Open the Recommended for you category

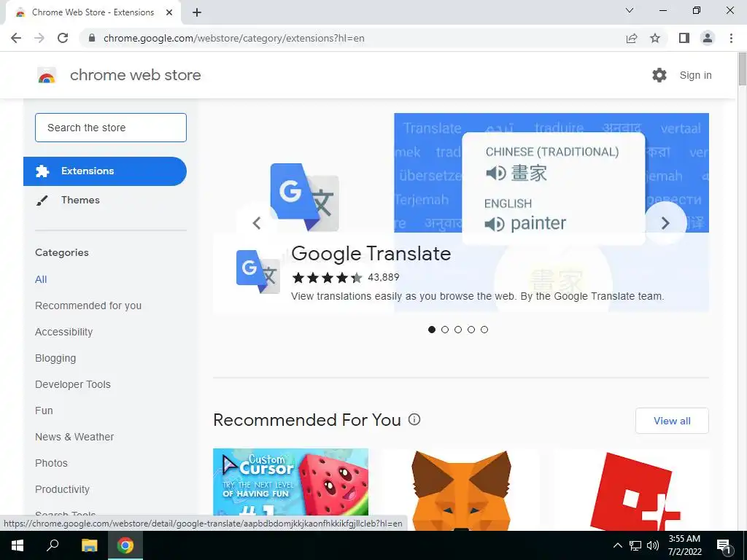(x=88, y=306)
